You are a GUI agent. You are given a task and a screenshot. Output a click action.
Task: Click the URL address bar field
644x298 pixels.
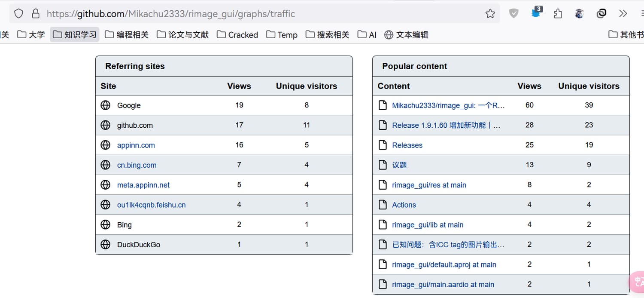pos(258,14)
